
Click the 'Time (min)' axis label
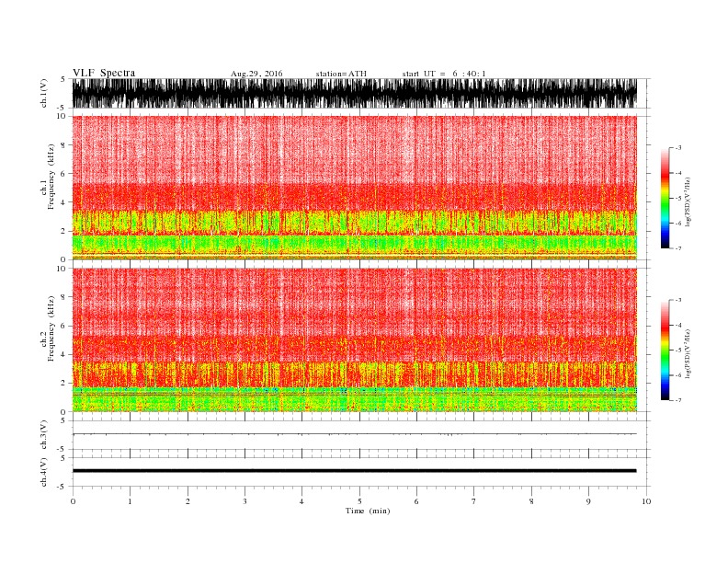click(368, 511)
